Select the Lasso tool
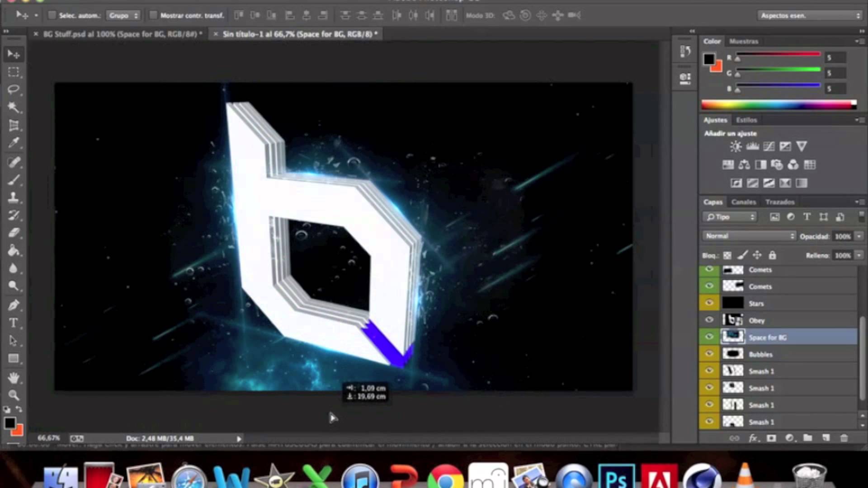Image resolution: width=868 pixels, height=488 pixels. click(14, 89)
